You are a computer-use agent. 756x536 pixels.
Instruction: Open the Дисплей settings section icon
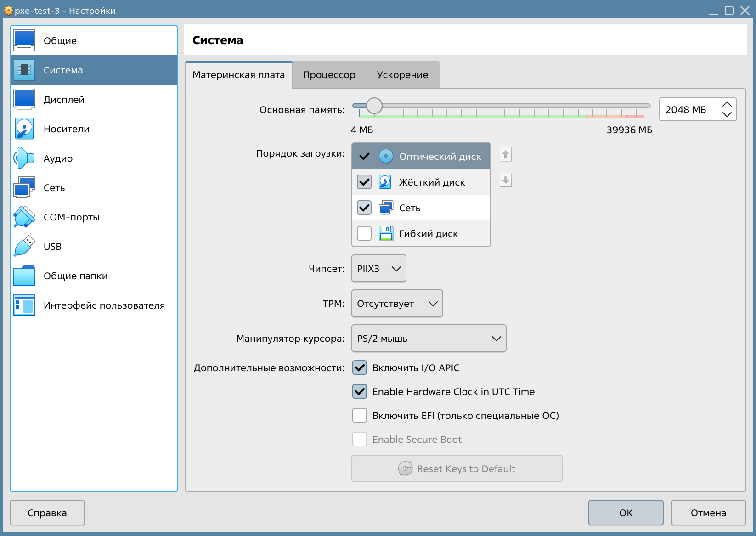[24, 99]
